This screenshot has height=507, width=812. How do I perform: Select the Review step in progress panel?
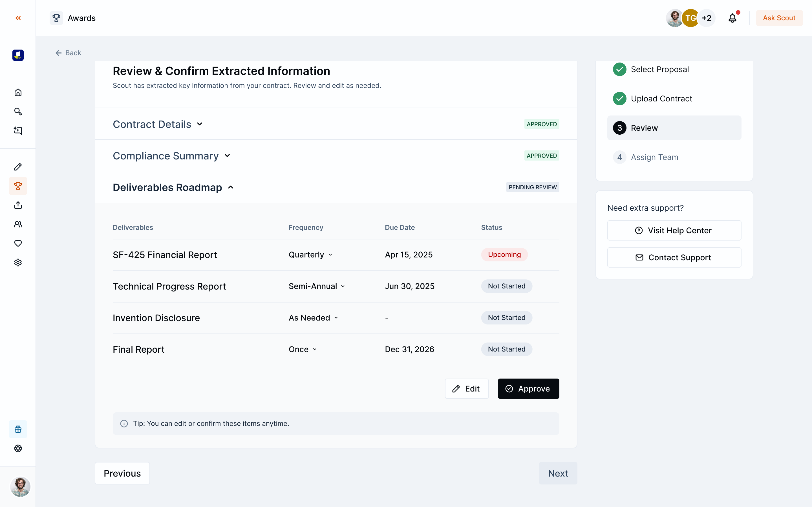674,128
